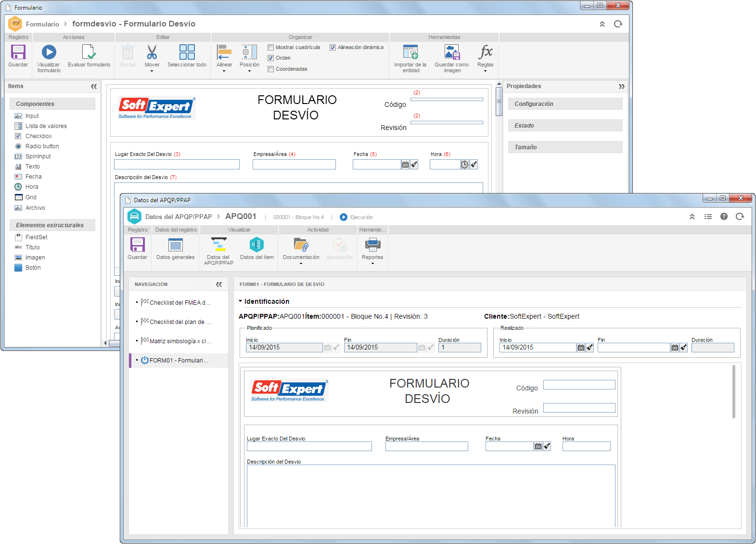Open the Mover dropdown arrow
The height and width of the screenshot is (544, 756).
pos(152,71)
